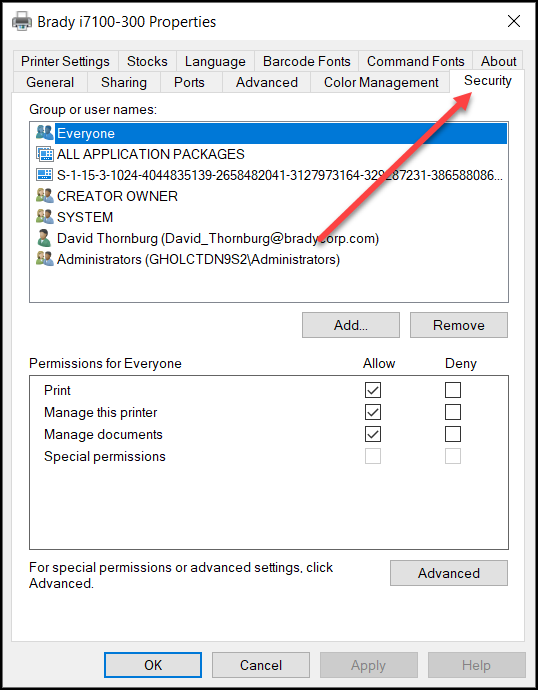The width and height of the screenshot is (538, 690).
Task: Open the Color Management tab
Action: 381,82
